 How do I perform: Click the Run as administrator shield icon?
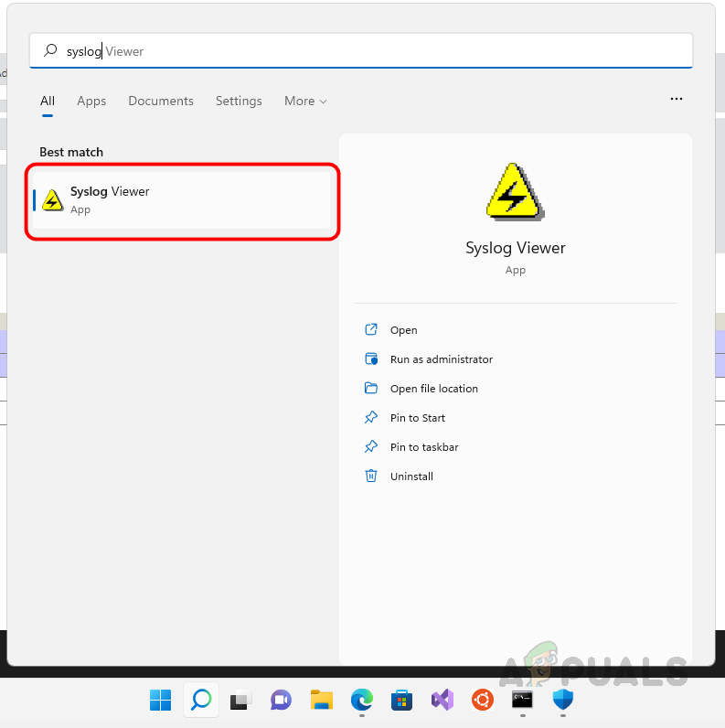tap(371, 359)
